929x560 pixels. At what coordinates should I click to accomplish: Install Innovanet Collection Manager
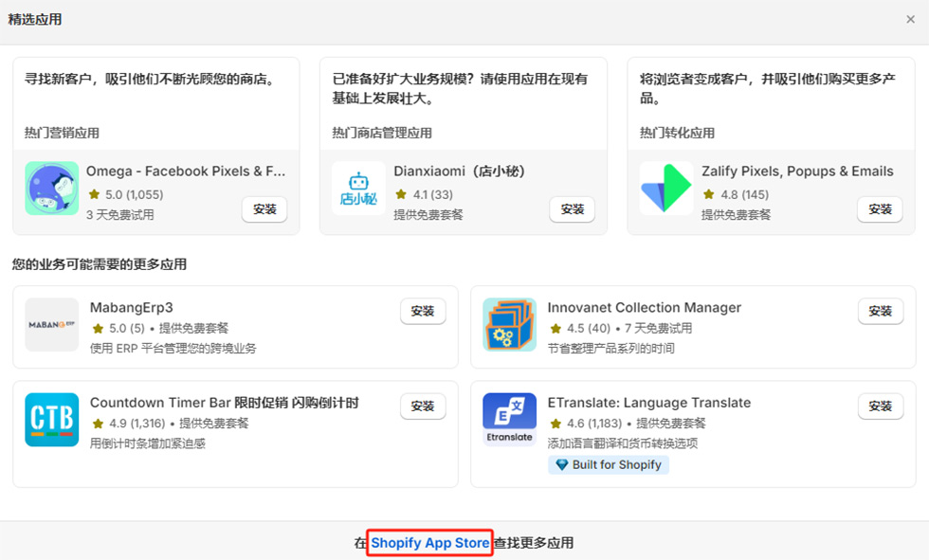tap(880, 311)
